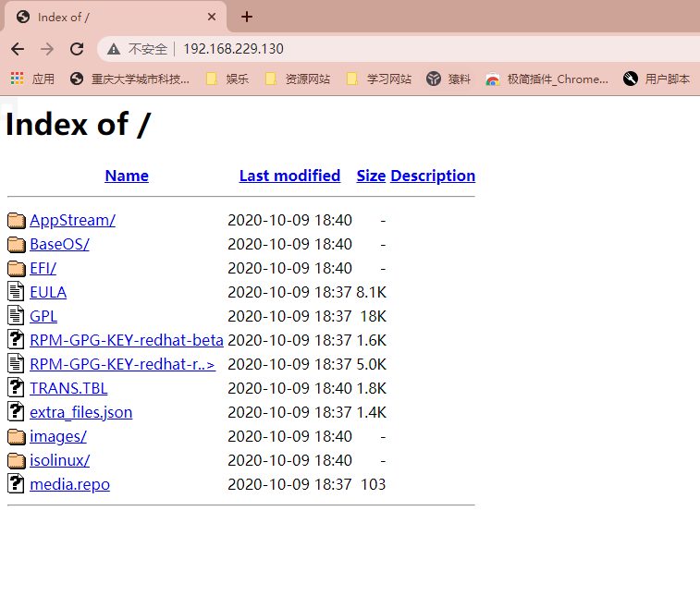Open the BaseOS/ directory link
This screenshot has height=608, width=700.
(x=59, y=245)
